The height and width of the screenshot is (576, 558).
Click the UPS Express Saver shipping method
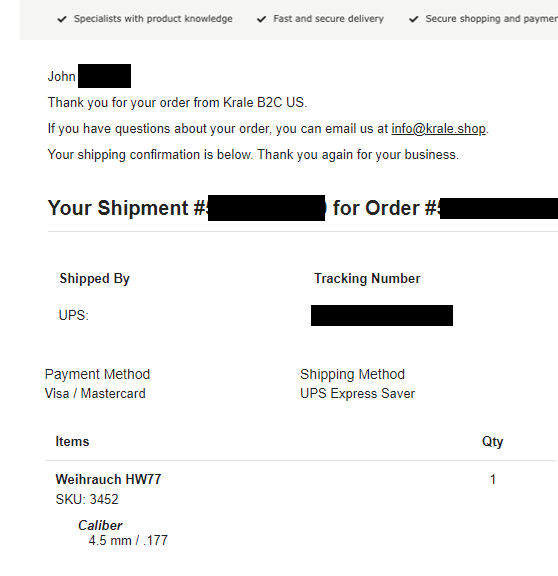click(357, 393)
